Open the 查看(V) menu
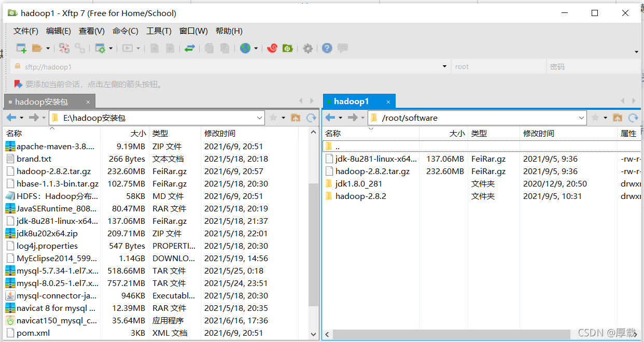The image size is (644, 342). (x=92, y=31)
